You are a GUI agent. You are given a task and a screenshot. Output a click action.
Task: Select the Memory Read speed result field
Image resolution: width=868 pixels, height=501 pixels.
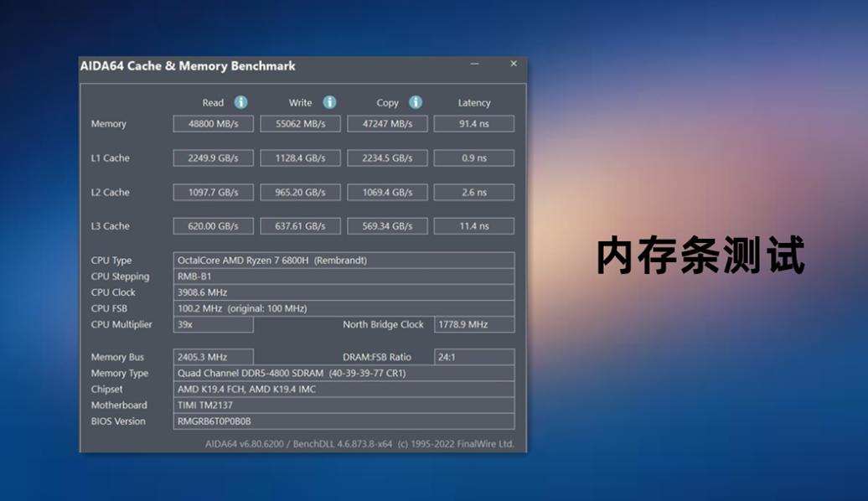point(212,123)
